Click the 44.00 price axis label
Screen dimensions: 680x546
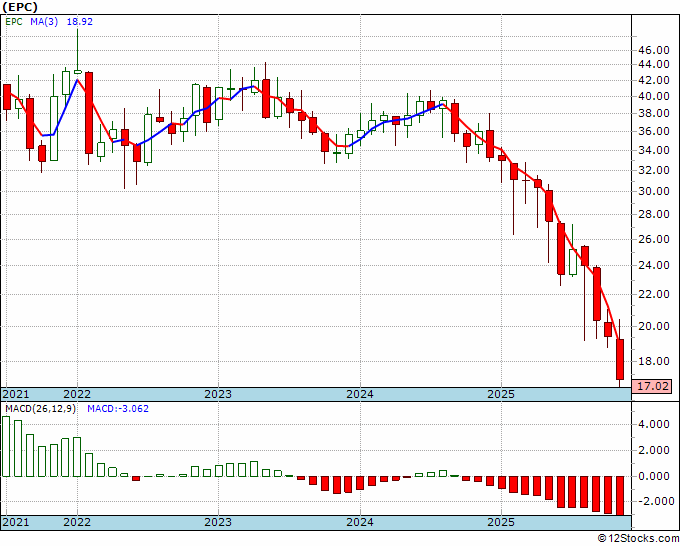654,64
